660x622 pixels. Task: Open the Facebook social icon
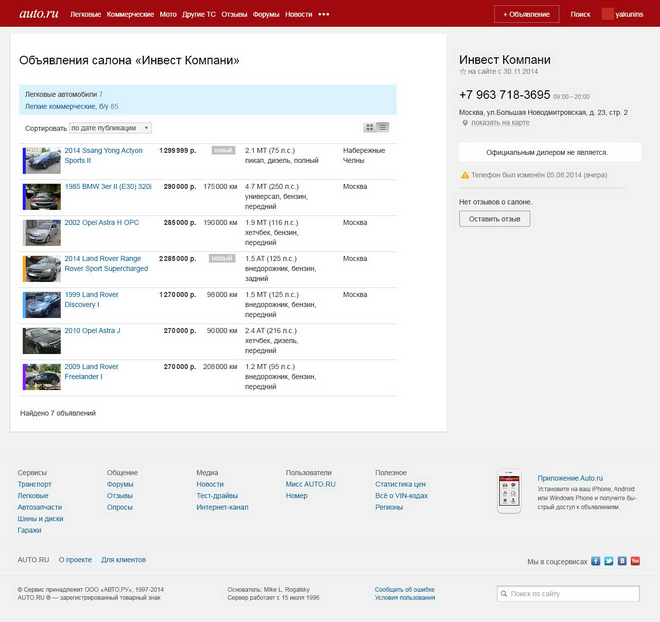point(595,561)
